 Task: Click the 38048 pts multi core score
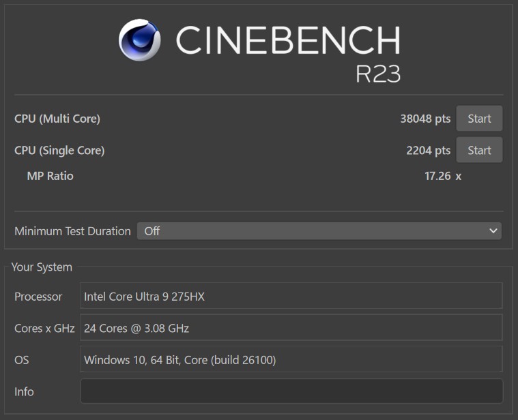pyautogui.click(x=425, y=119)
